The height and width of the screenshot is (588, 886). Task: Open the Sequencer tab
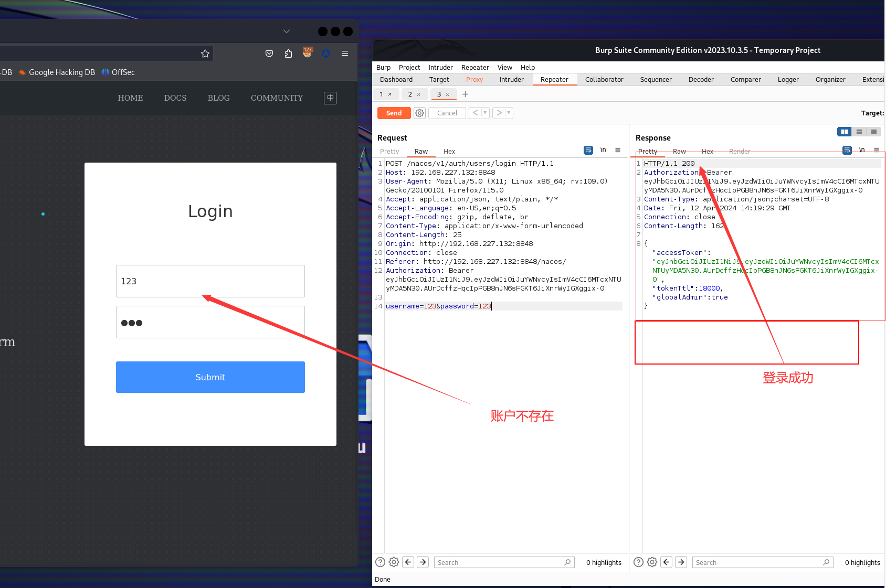[656, 80]
